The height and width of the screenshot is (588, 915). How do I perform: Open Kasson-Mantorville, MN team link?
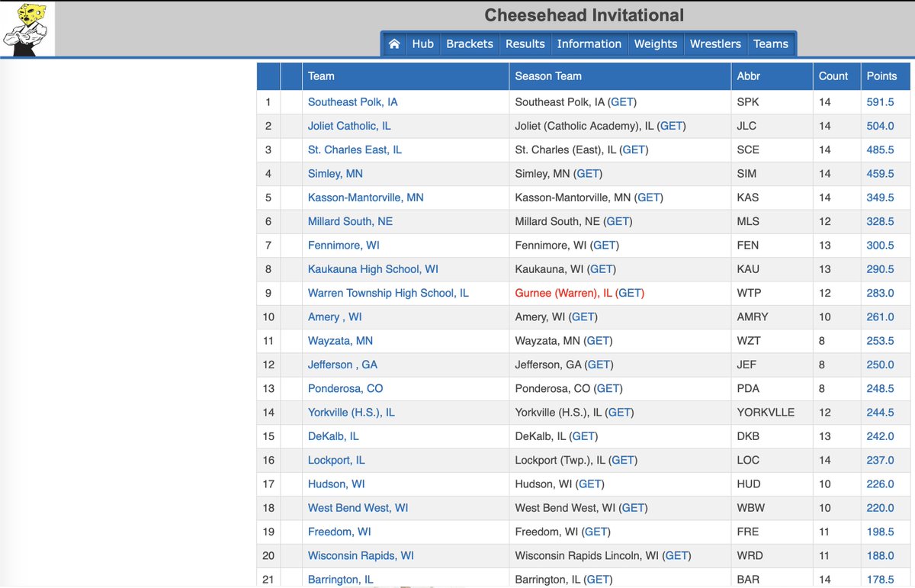coord(366,198)
